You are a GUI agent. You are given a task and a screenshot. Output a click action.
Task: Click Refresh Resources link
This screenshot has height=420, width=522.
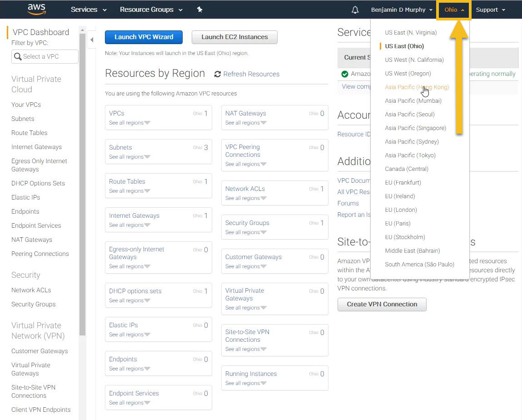pos(251,74)
